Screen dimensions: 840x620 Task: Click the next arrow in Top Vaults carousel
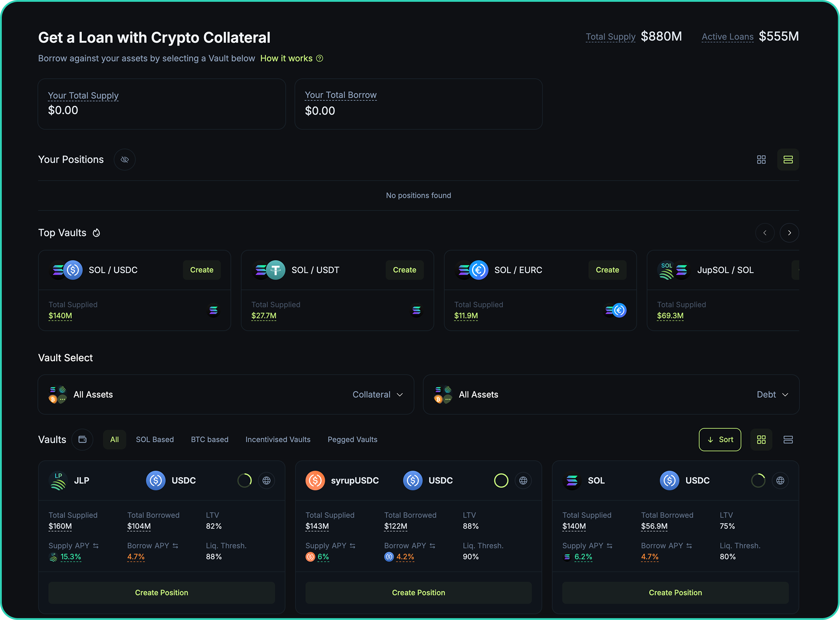coord(789,233)
